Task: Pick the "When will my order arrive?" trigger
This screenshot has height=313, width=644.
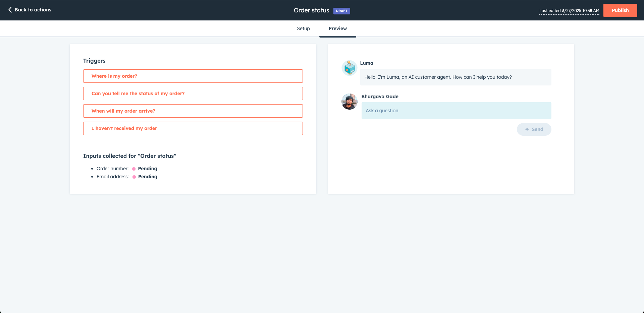Action: 193,111
